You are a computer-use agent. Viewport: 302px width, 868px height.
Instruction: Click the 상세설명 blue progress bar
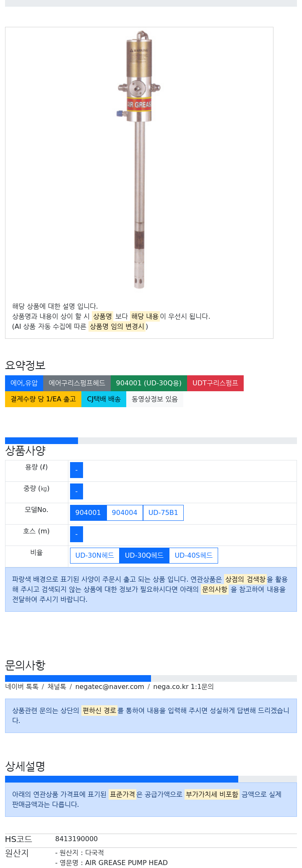[x=122, y=779]
